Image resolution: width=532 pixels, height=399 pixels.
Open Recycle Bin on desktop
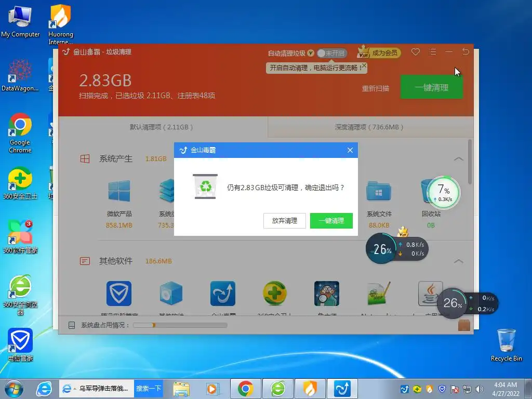click(506, 345)
